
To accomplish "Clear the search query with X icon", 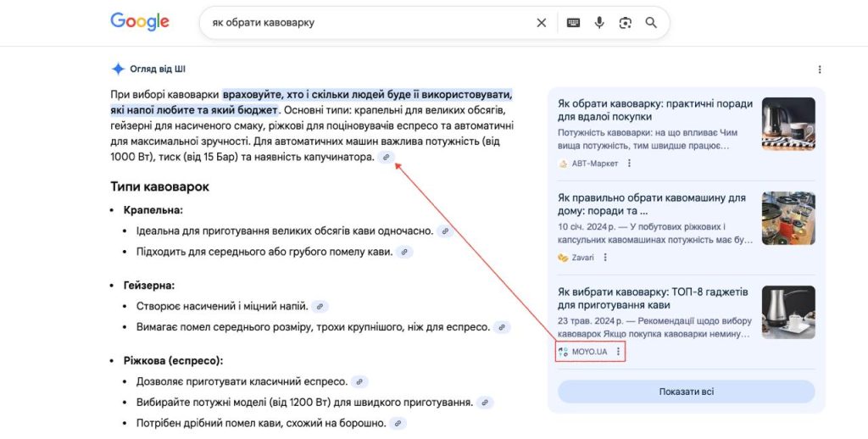I will [x=542, y=23].
